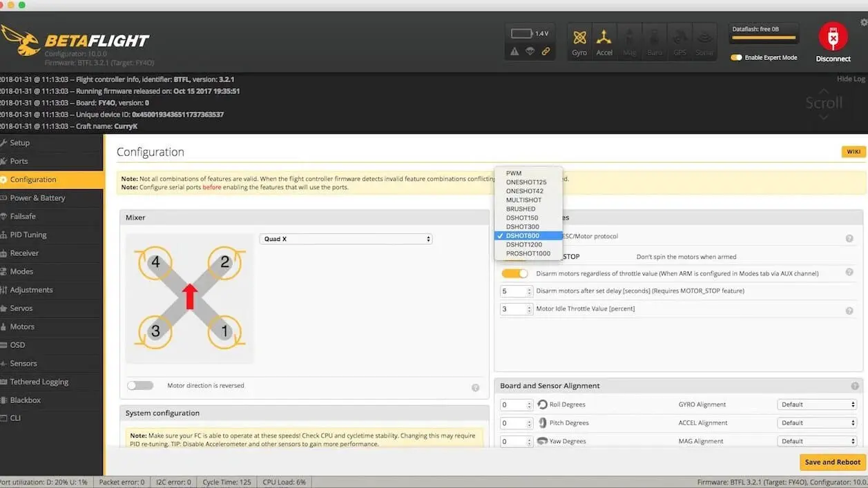Click the red Disconnect USB icon
Viewport: 868px width, 488px height.
(833, 37)
